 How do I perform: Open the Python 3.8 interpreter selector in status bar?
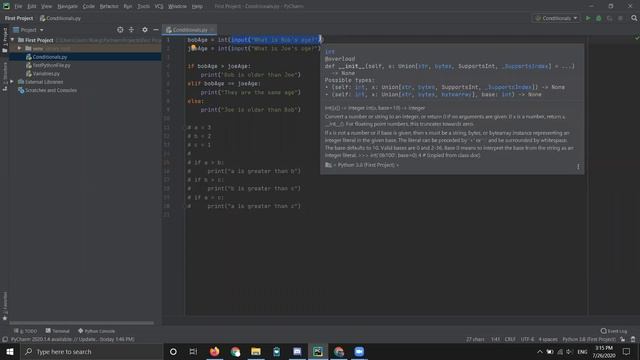coord(589,339)
